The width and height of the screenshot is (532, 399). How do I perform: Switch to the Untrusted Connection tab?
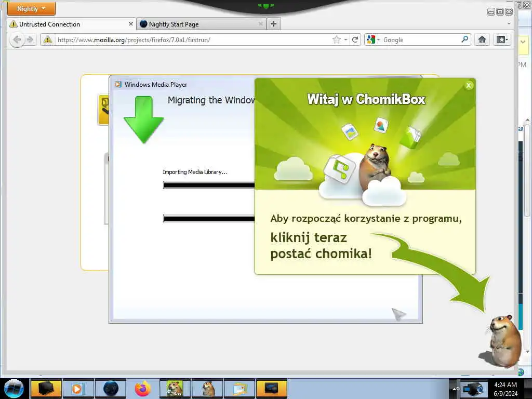(x=71, y=24)
